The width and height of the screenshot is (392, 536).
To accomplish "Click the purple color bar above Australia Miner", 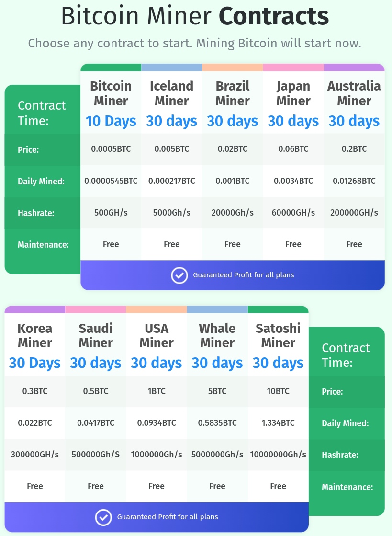I will [354, 68].
